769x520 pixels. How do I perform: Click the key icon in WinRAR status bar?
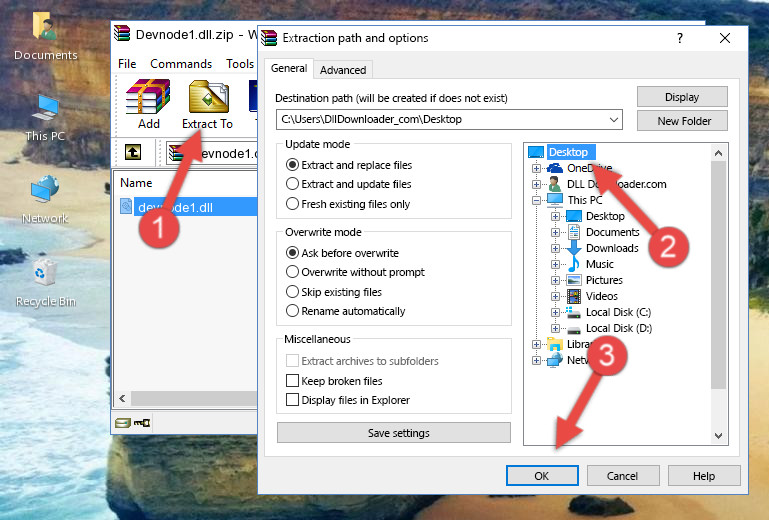[142, 422]
